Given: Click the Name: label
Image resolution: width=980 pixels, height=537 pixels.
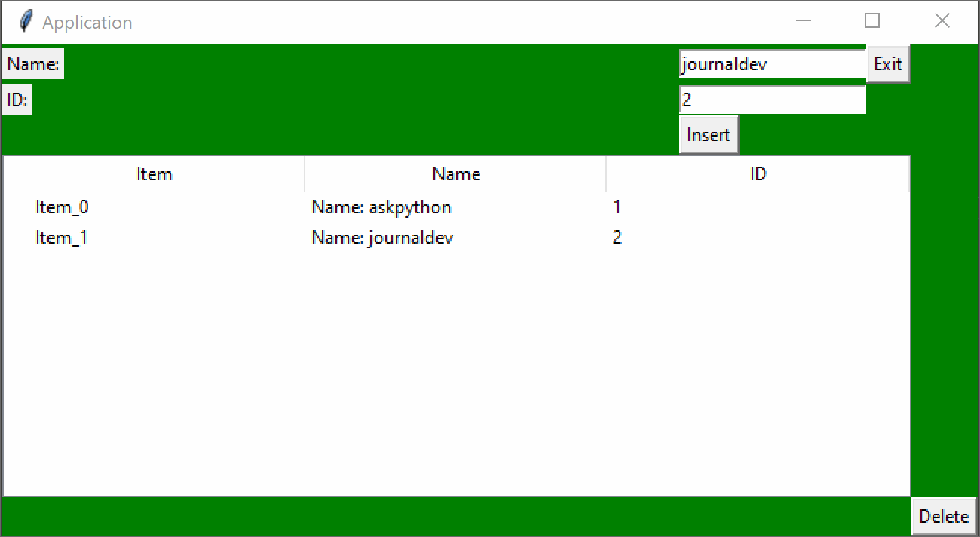Looking at the screenshot, I should coord(32,63).
